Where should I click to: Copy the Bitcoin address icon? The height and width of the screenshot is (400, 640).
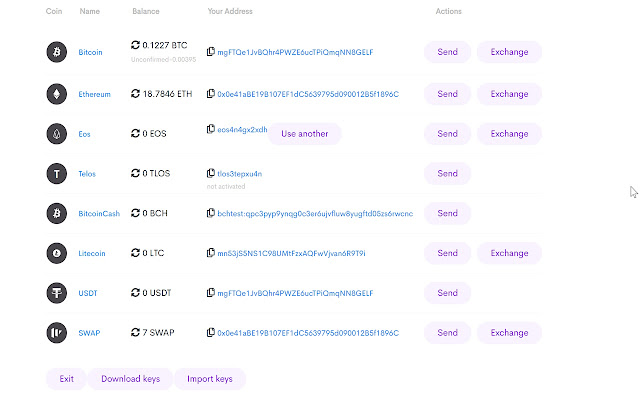coord(210,52)
